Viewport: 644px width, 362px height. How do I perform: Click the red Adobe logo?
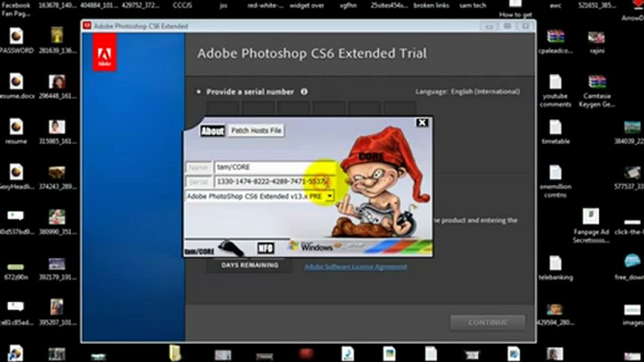pos(104,53)
